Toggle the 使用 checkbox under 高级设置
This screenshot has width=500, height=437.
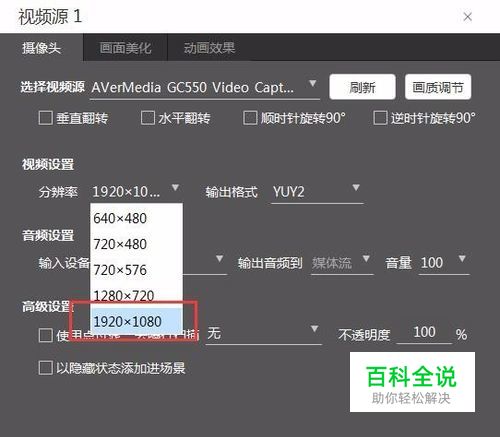[x=46, y=335]
